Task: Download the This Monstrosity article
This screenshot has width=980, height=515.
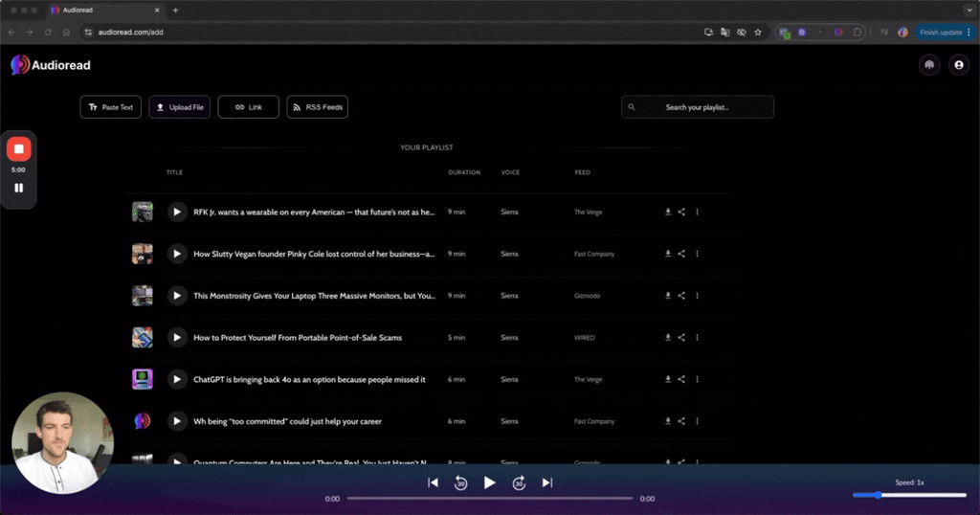Action: pyautogui.click(x=667, y=296)
